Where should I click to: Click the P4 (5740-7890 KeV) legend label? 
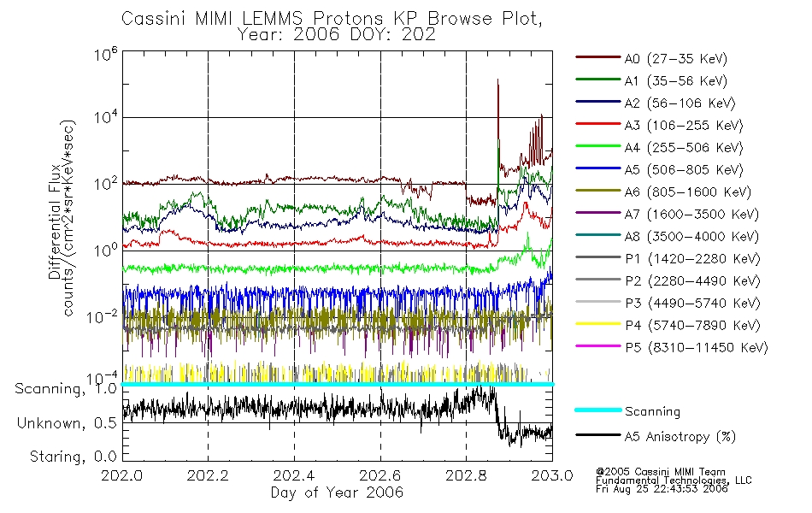pos(692,326)
